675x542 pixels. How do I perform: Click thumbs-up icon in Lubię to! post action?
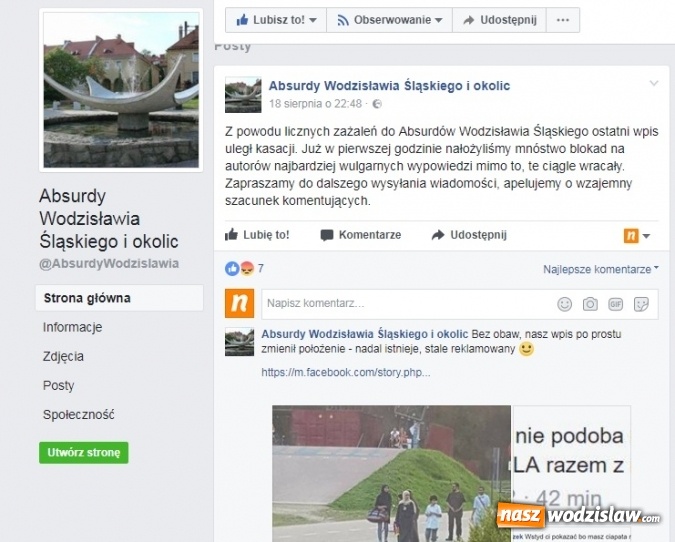[x=231, y=235]
